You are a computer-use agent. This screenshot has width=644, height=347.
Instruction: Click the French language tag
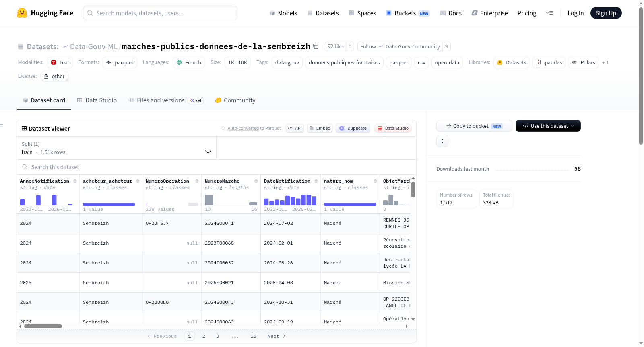[189, 62]
